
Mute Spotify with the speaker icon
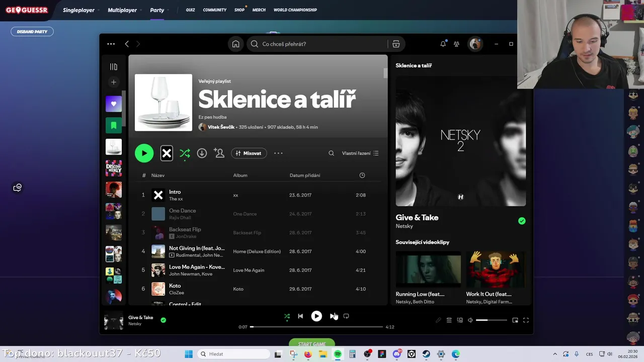click(470, 320)
